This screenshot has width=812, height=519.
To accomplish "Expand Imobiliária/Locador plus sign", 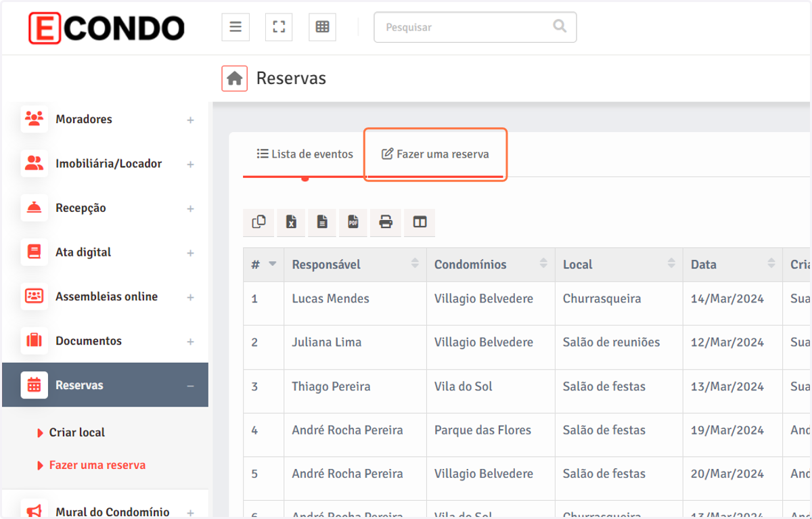I will (x=191, y=164).
